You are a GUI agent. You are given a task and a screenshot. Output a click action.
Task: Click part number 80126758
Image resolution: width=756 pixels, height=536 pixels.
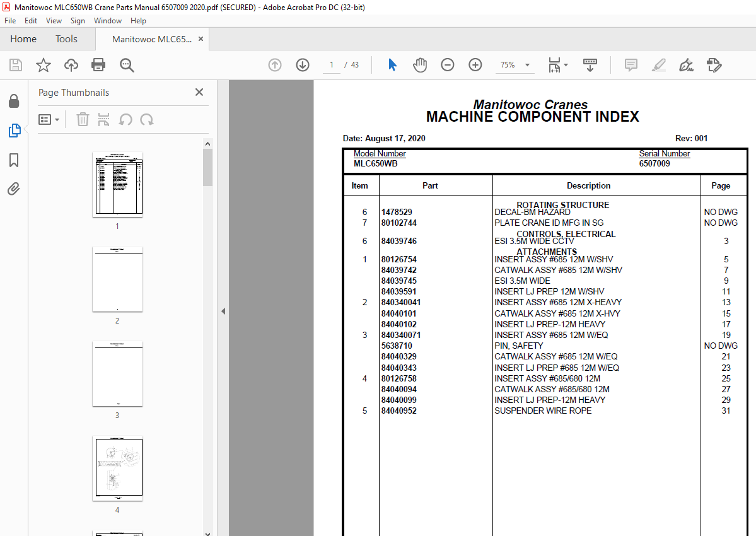(x=399, y=378)
